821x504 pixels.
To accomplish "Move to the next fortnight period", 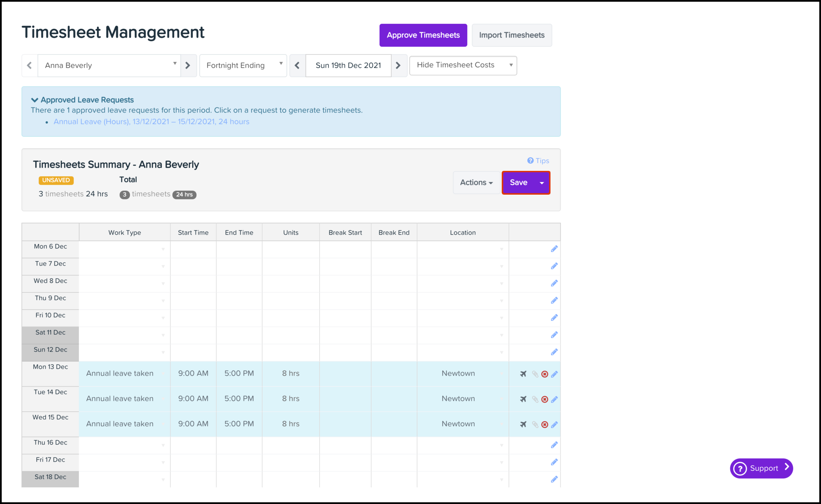I will (398, 65).
